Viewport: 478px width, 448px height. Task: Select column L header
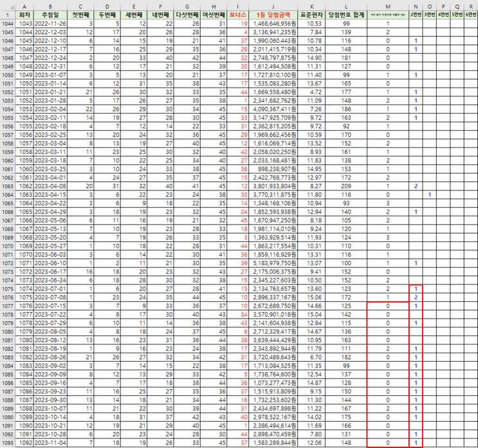click(x=346, y=6)
